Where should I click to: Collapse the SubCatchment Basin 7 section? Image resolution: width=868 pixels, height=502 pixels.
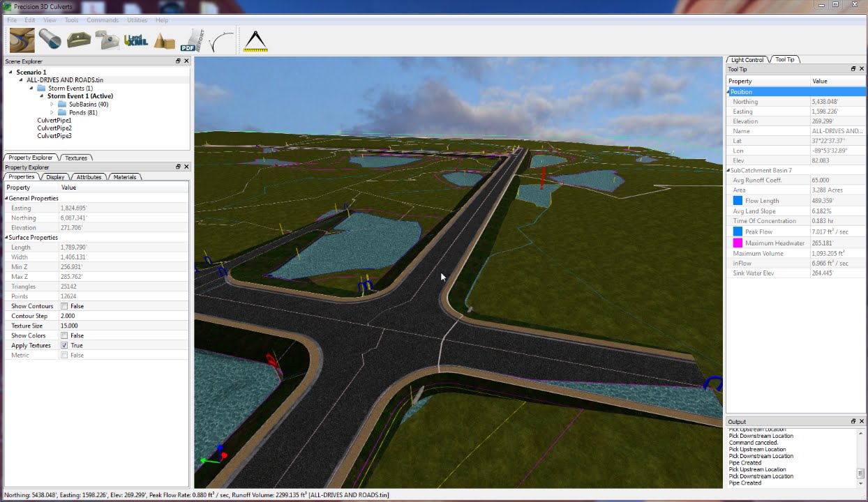coord(729,170)
